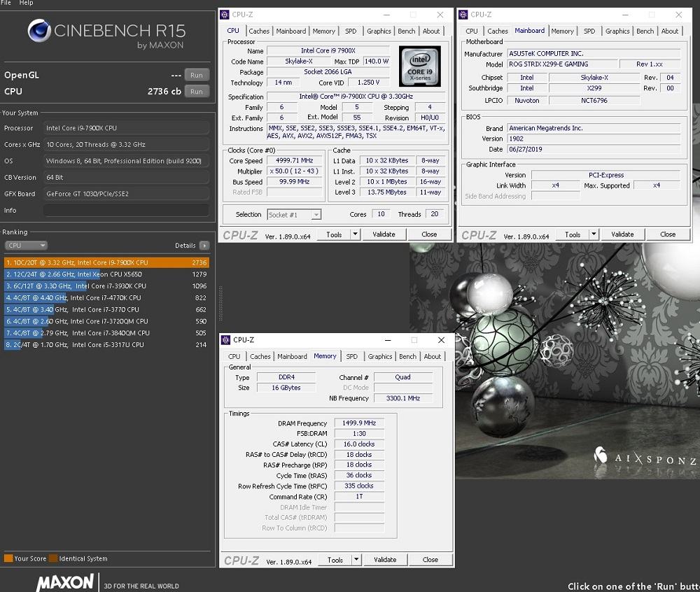Open the CPU ranking type dropdown
The image size is (700, 592).
click(x=26, y=246)
